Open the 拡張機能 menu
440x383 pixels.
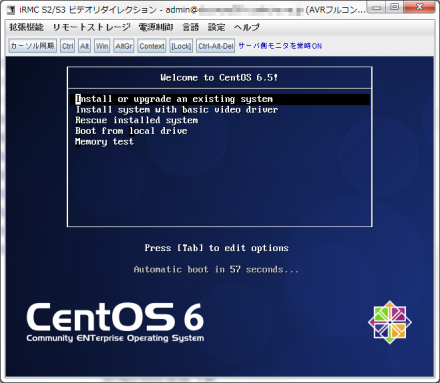pyautogui.click(x=26, y=27)
